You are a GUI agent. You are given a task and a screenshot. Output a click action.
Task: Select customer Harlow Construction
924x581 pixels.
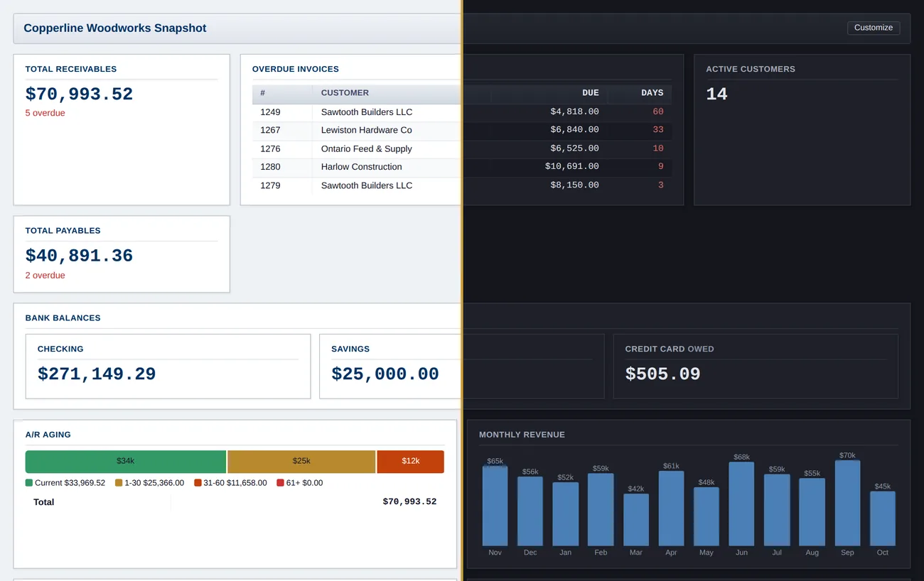pyautogui.click(x=361, y=167)
